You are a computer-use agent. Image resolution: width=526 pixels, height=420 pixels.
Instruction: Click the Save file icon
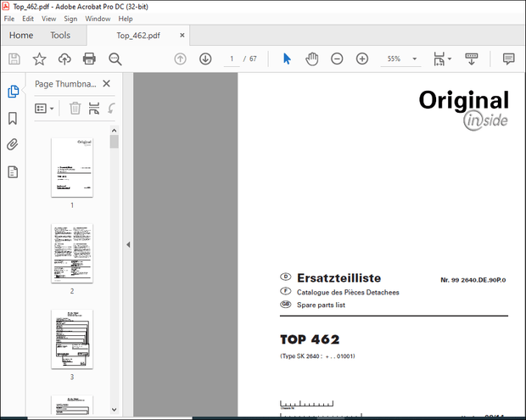(x=14, y=59)
